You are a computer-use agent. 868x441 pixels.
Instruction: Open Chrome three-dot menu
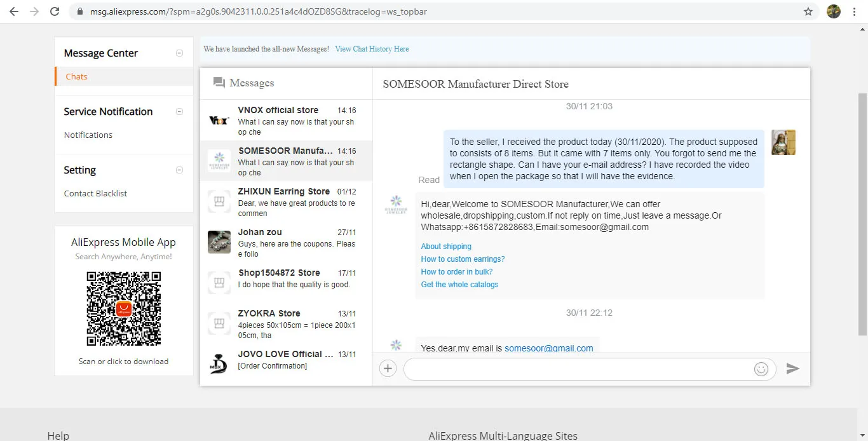[855, 11]
